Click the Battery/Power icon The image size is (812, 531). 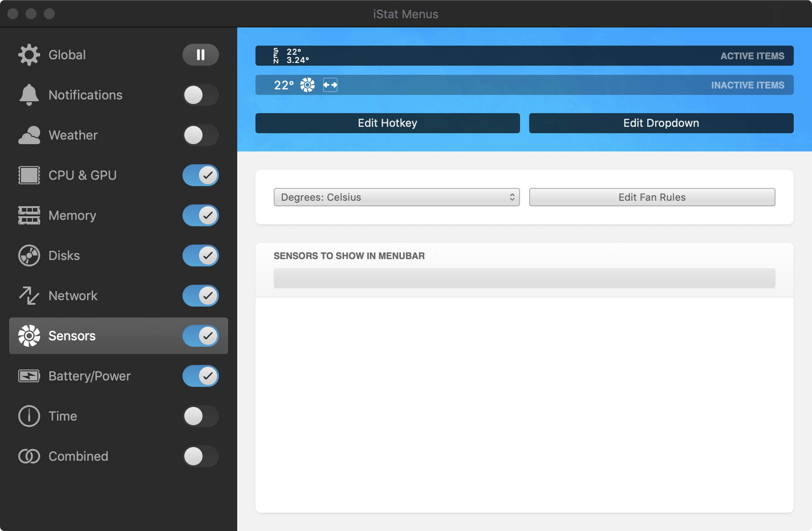[x=29, y=376]
